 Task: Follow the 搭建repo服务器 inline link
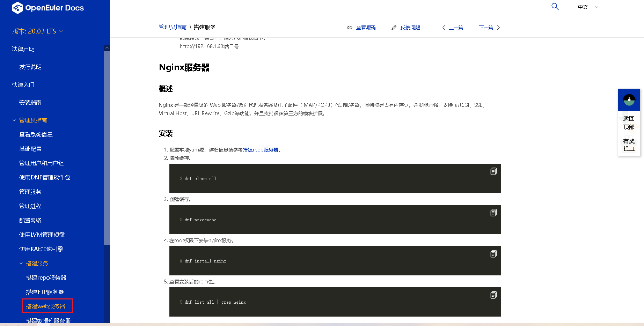point(261,150)
